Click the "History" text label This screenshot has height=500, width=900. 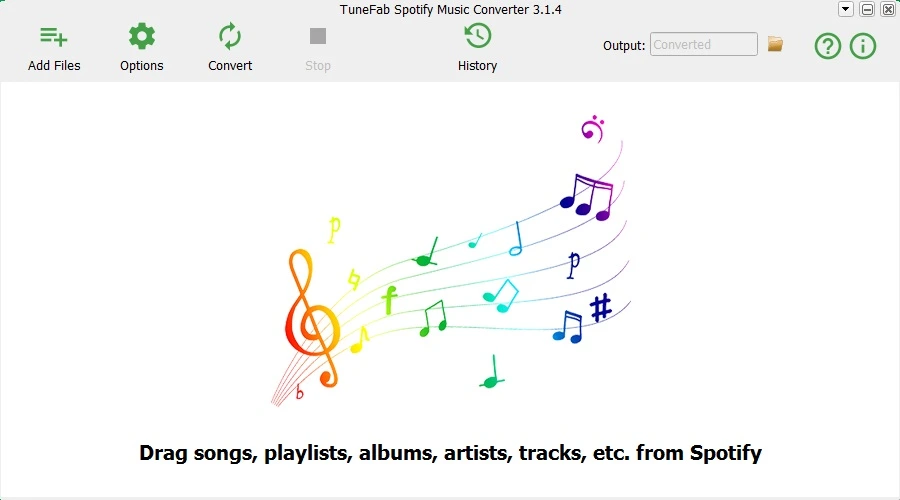coord(478,66)
